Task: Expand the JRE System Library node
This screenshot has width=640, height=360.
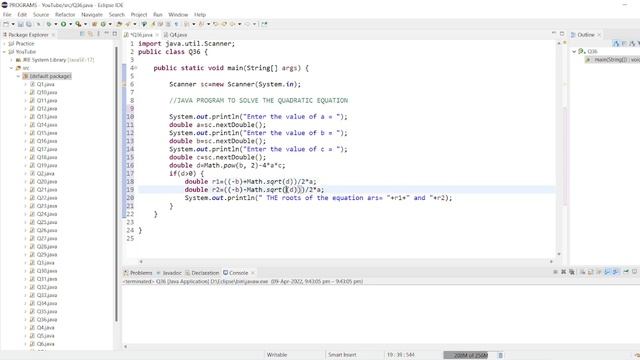Action: click(x=11, y=60)
